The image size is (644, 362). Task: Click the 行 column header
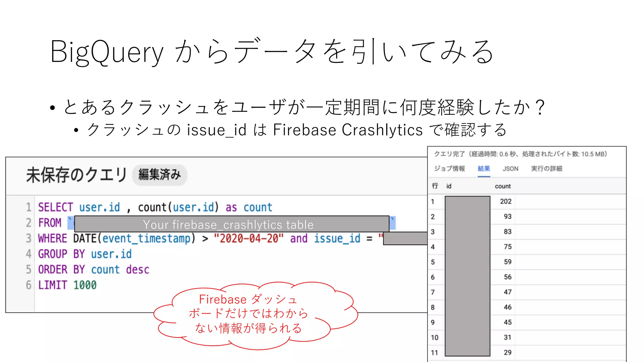coord(435,186)
